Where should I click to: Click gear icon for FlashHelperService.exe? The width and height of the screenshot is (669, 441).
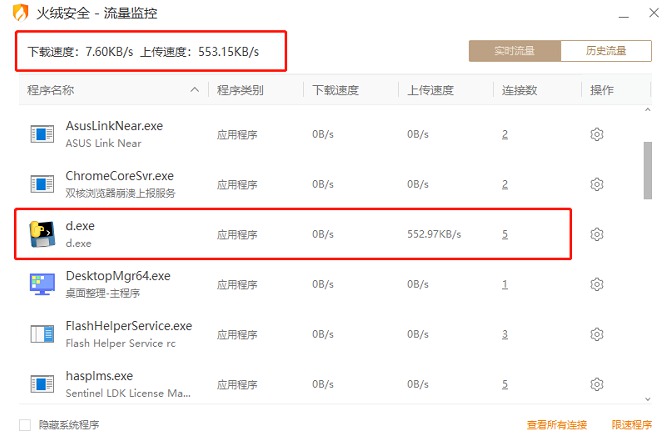coord(596,334)
